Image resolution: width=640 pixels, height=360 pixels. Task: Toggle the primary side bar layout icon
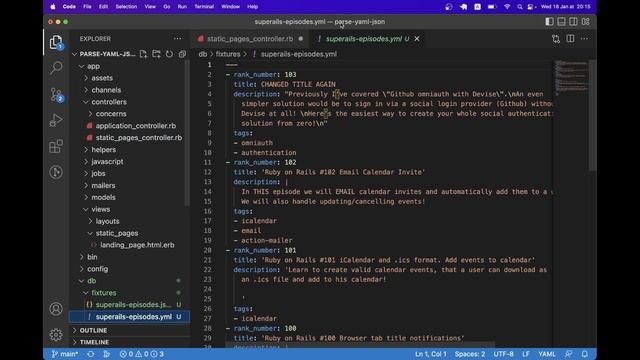coord(549,22)
